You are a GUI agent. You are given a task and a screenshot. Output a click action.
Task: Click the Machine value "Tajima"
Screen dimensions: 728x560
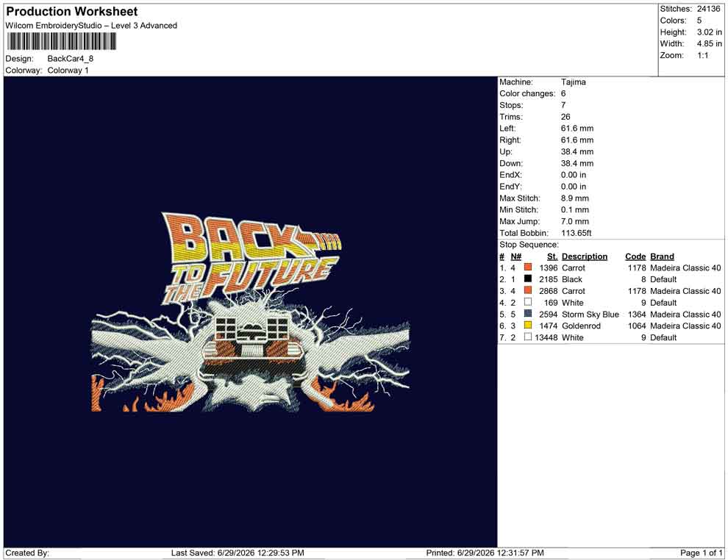(x=574, y=82)
